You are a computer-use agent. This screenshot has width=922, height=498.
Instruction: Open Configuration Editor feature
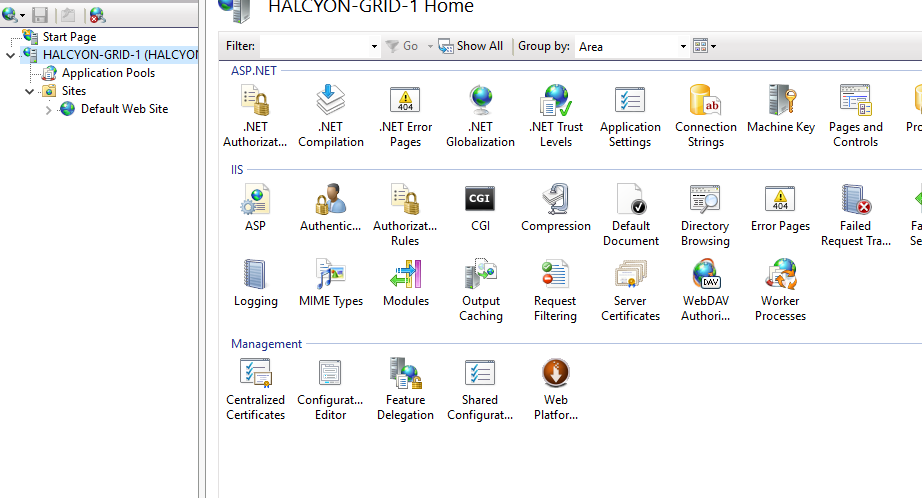tap(330, 389)
